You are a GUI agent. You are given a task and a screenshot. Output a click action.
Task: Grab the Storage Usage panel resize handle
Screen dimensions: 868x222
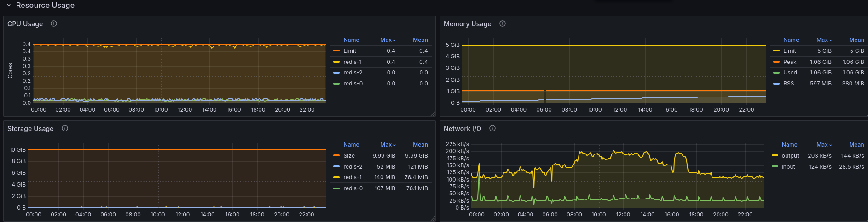click(433, 219)
